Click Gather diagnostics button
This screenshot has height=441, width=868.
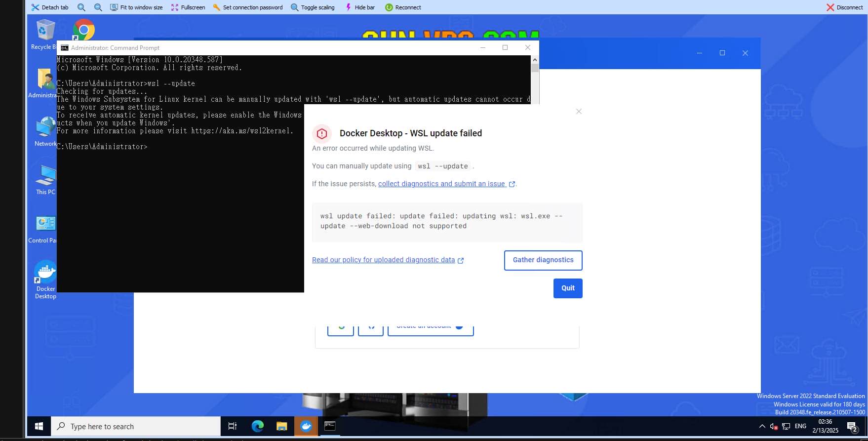click(543, 260)
